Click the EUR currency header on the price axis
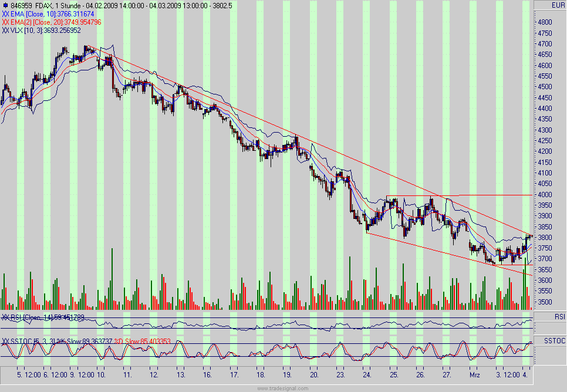Screen dimensions: 567x392 (x=558, y=5)
